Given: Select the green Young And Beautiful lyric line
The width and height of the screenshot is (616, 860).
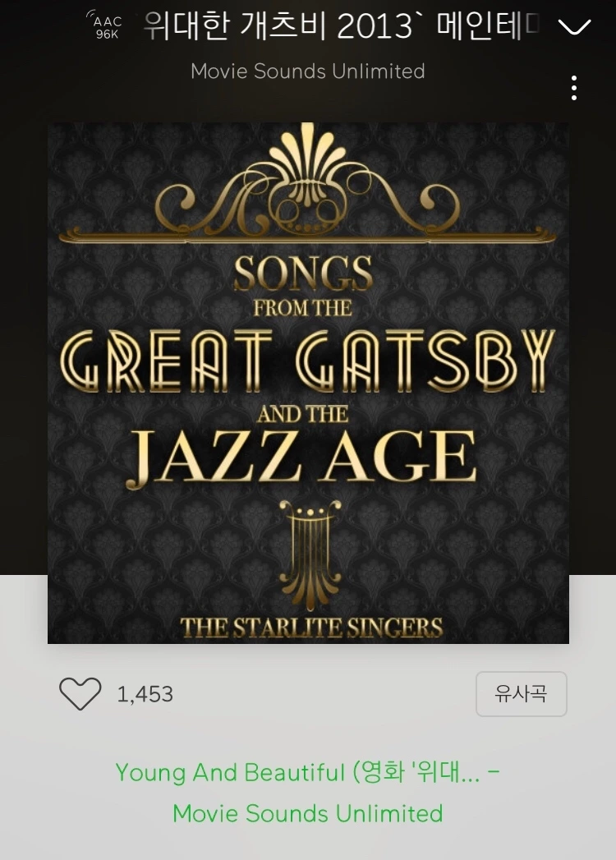Looking at the screenshot, I should 308,772.
